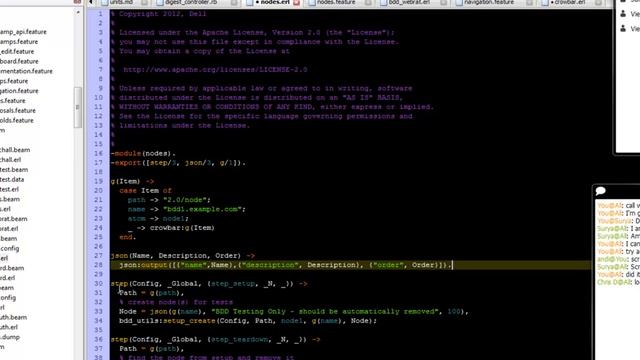Click the nodes.feature tab file icon
The height and width of the screenshot is (360, 640).
[x=312, y=3]
